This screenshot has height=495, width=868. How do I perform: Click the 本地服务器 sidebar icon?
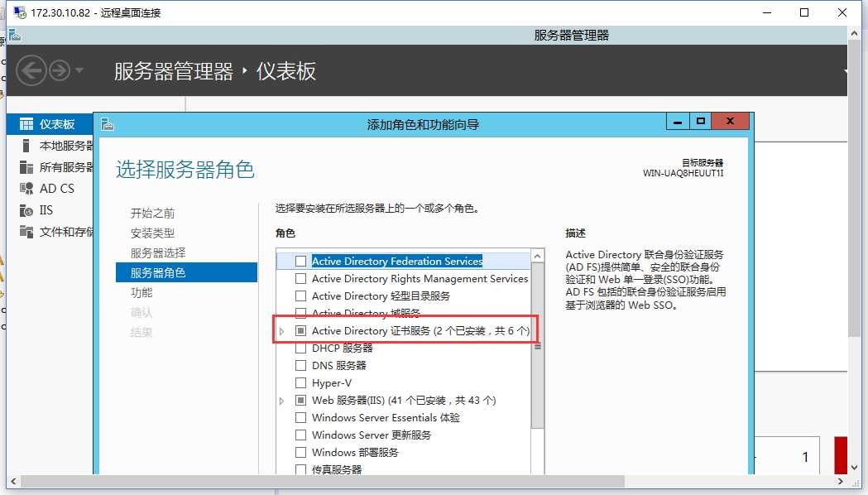tap(26, 146)
